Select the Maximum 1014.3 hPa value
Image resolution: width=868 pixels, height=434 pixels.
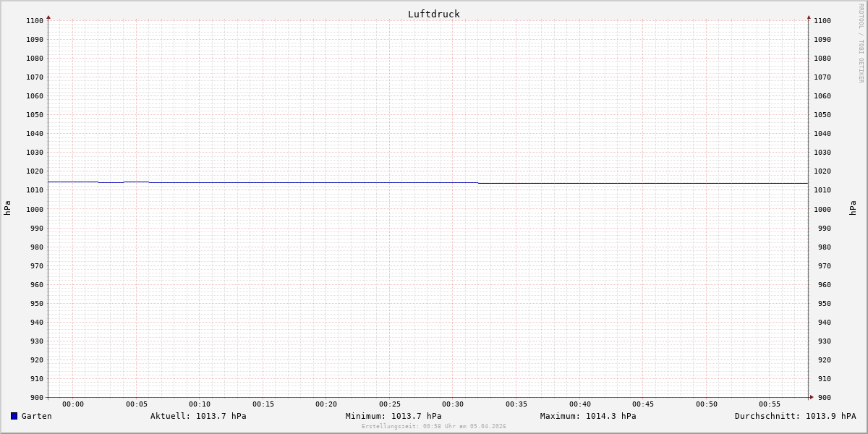tap(588, 416)
